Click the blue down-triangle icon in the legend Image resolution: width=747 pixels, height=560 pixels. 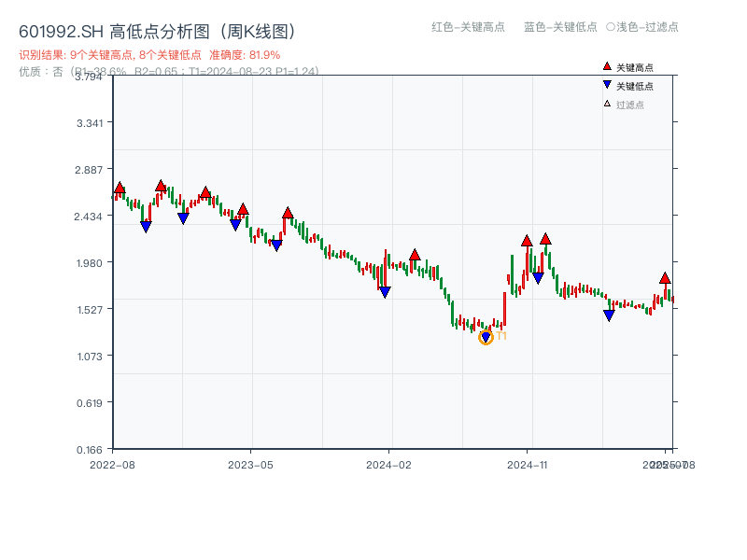coord(607,86)
